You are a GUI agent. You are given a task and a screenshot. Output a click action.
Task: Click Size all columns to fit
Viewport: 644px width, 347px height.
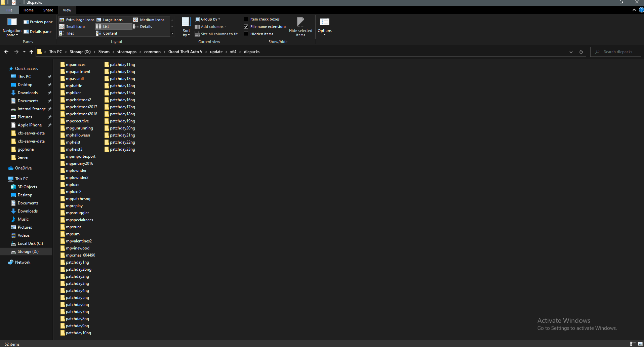pyautogui.click(x=216, y=34)
